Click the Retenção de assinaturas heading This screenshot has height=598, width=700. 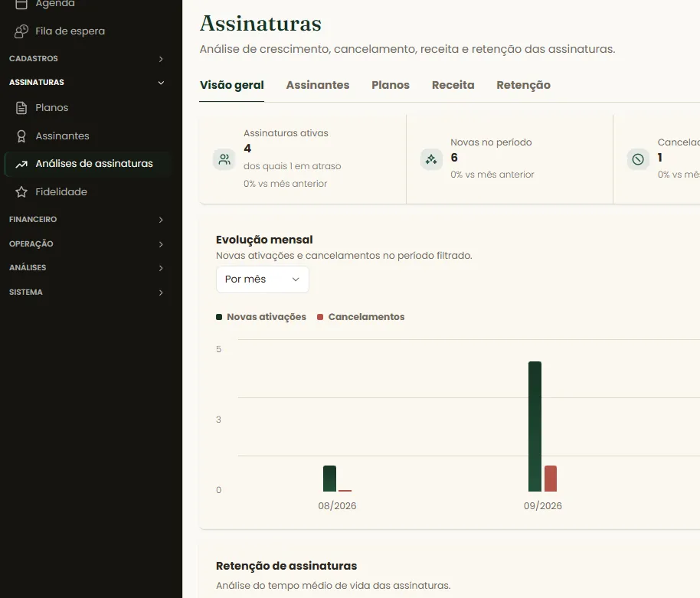coord(286,567)
